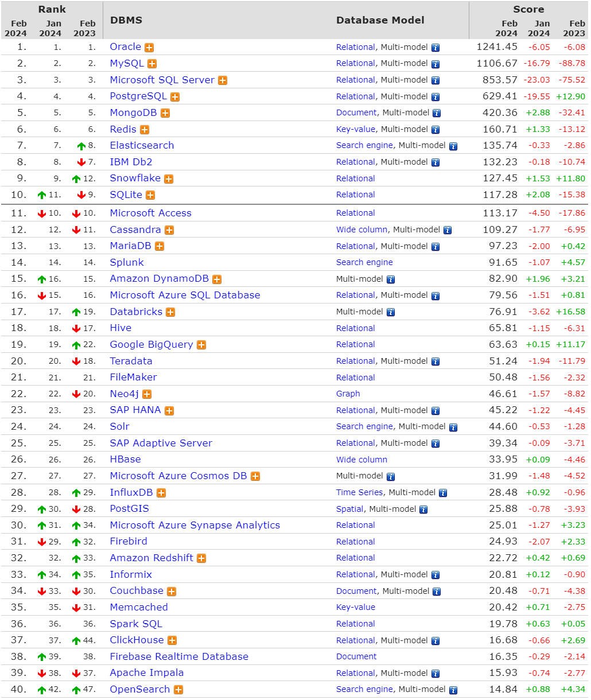This screenshot has width=591, height=700.
Task: Click MySQL's score value 1106.67
Action: coord(497,63)
